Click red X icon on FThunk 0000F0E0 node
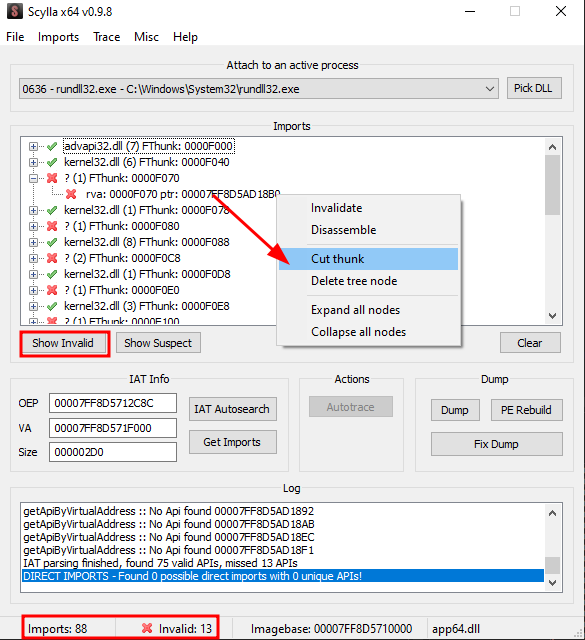Screen dimensions: 585x640 coord(52,290)
